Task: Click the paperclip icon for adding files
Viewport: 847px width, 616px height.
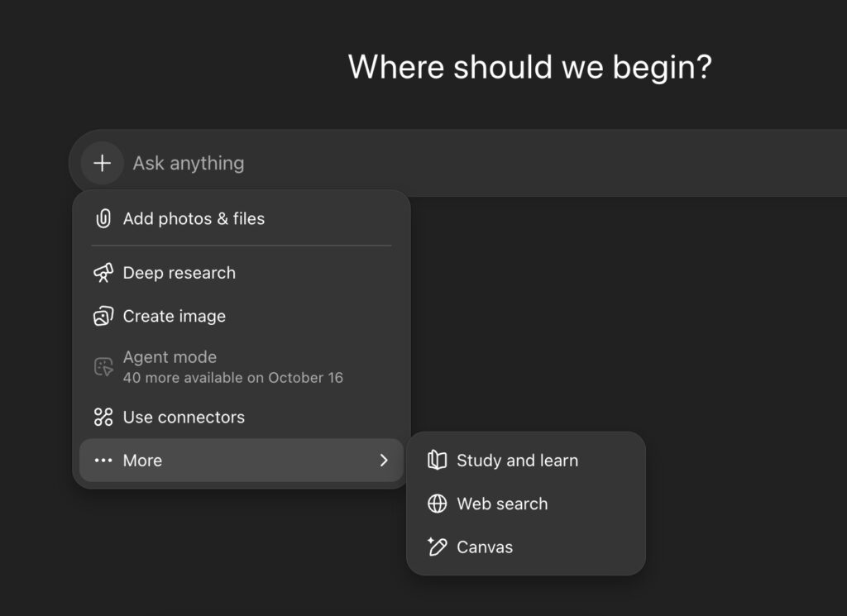Action: pyautogui.click(x=103, y=219)
